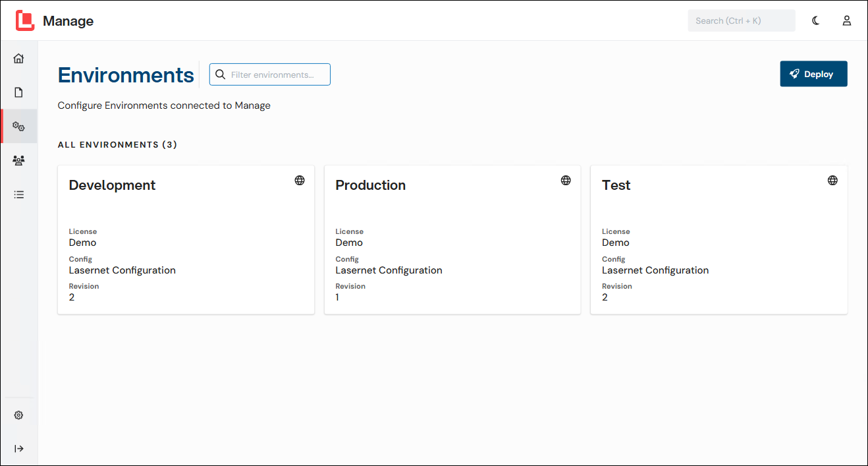Click 'Lasernet Configuration' in Development card
The height and width of the screenshot is (466, 868).
[x=122, y=270]
